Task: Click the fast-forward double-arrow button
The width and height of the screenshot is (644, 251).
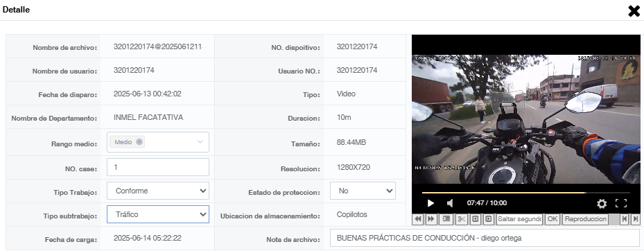Action: [431, 219]
